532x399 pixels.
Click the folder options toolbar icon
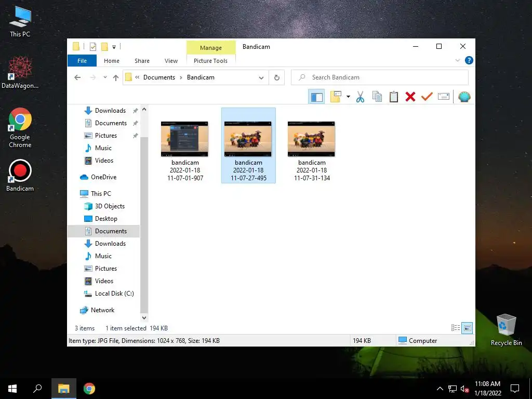coord(336,97)
